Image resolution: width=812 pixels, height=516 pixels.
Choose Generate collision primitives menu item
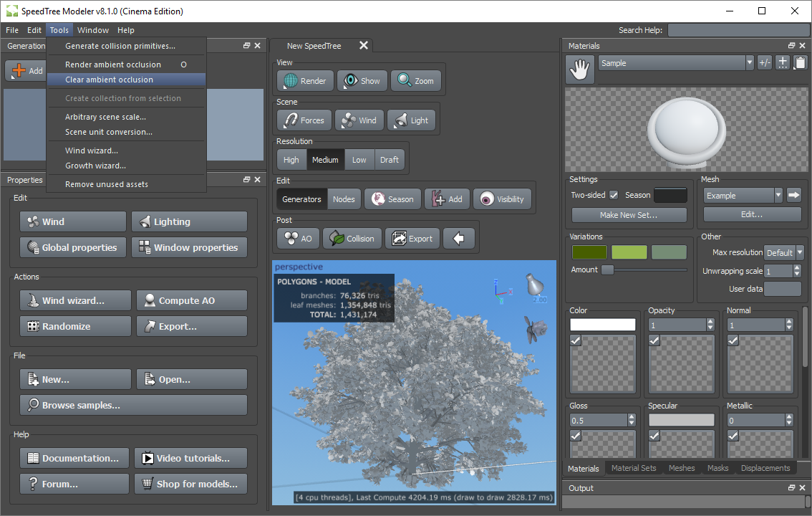tap(126, 46)
